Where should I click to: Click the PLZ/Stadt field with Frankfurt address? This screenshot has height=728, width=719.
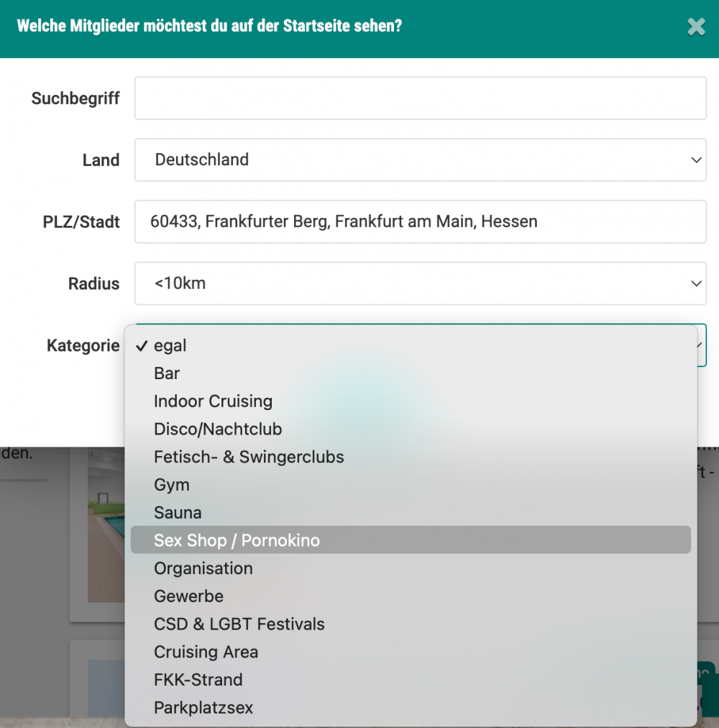point(420,222)
